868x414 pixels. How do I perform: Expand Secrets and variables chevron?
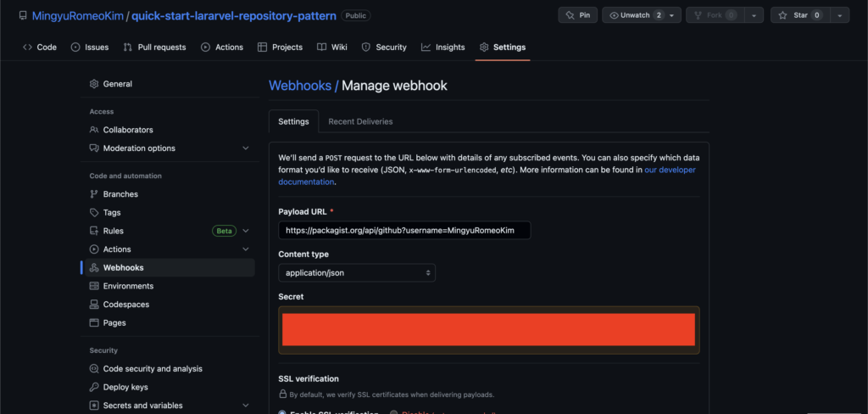(246, 406)
